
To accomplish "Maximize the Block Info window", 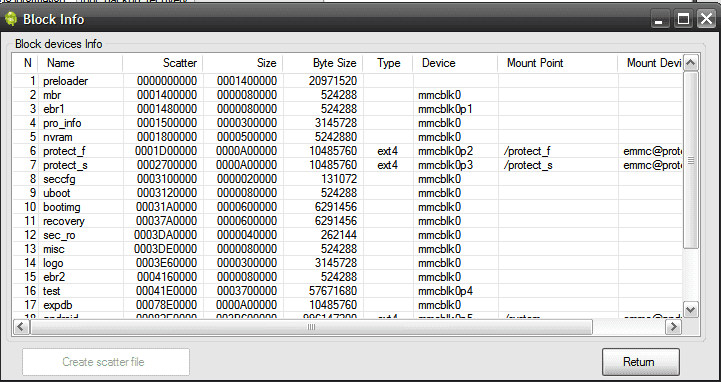I will pyautogui.click(x=683, y=19).
